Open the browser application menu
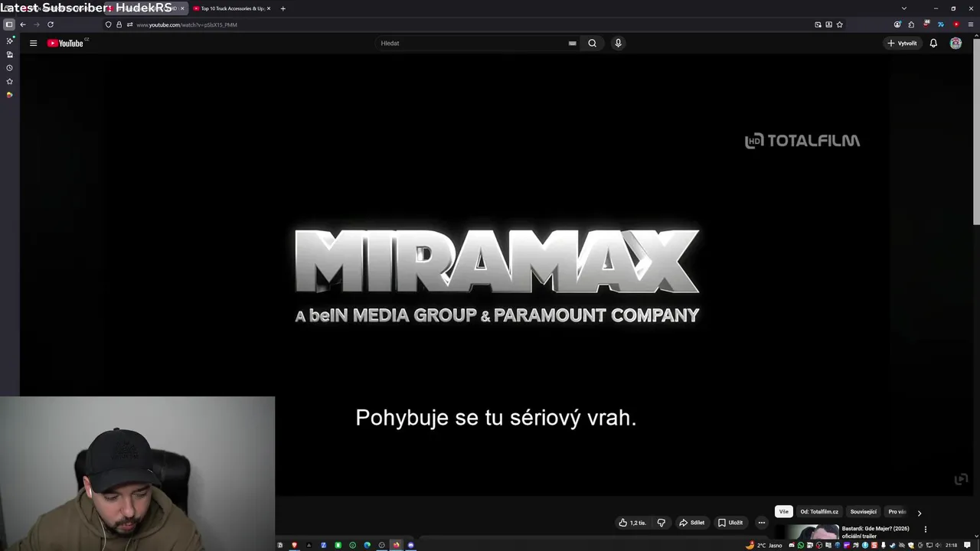980x551 pixels. [971, 24]
